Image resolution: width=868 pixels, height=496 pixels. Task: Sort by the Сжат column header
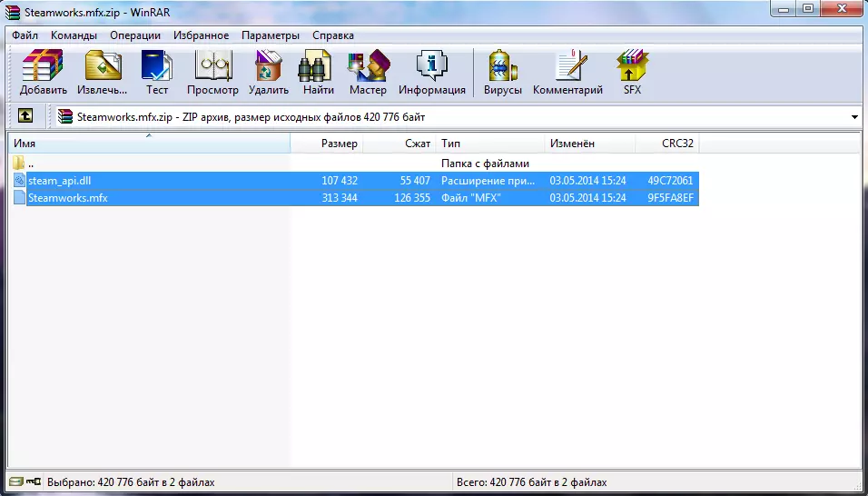click(399, 144)
